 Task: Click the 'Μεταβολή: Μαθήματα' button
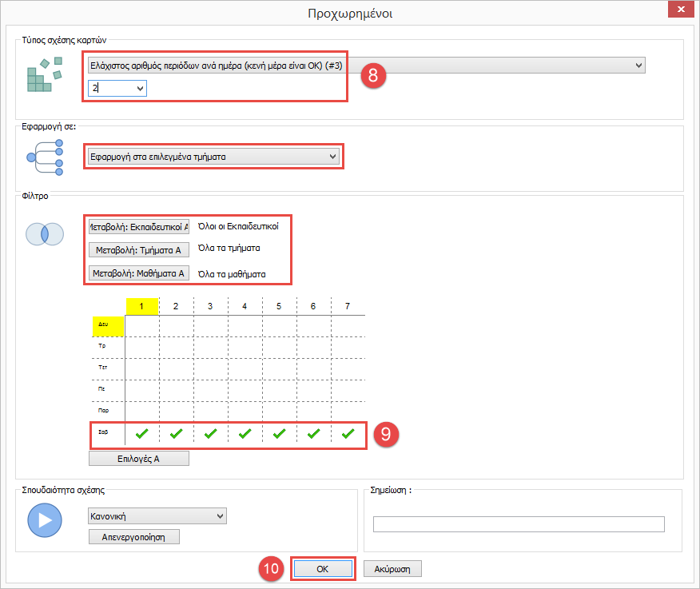(138, 273)
